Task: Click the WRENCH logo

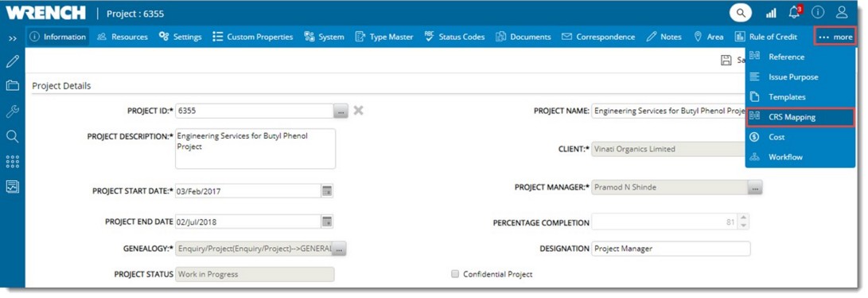Action: [46, 13]
